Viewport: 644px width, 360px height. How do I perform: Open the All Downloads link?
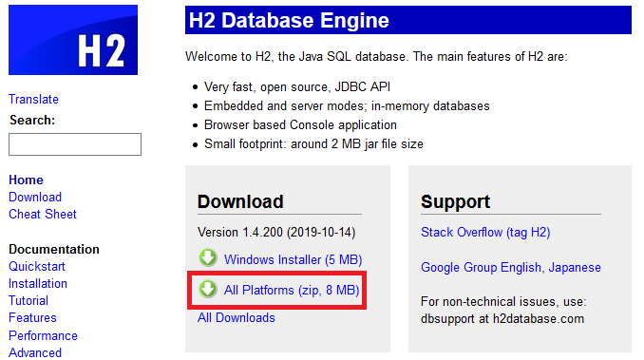pyautogui.click(x=237, y=317)
